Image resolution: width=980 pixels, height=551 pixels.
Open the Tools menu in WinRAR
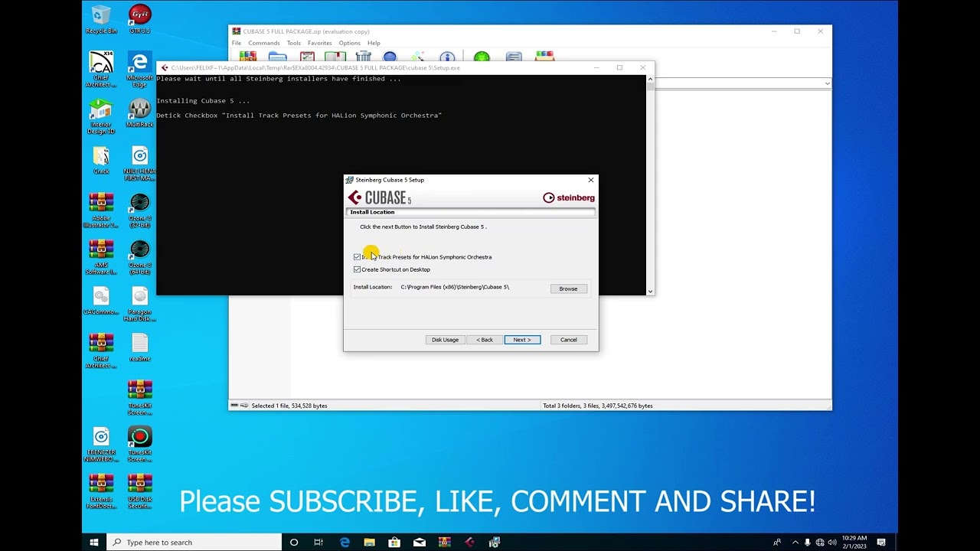(x=293, y=43)
